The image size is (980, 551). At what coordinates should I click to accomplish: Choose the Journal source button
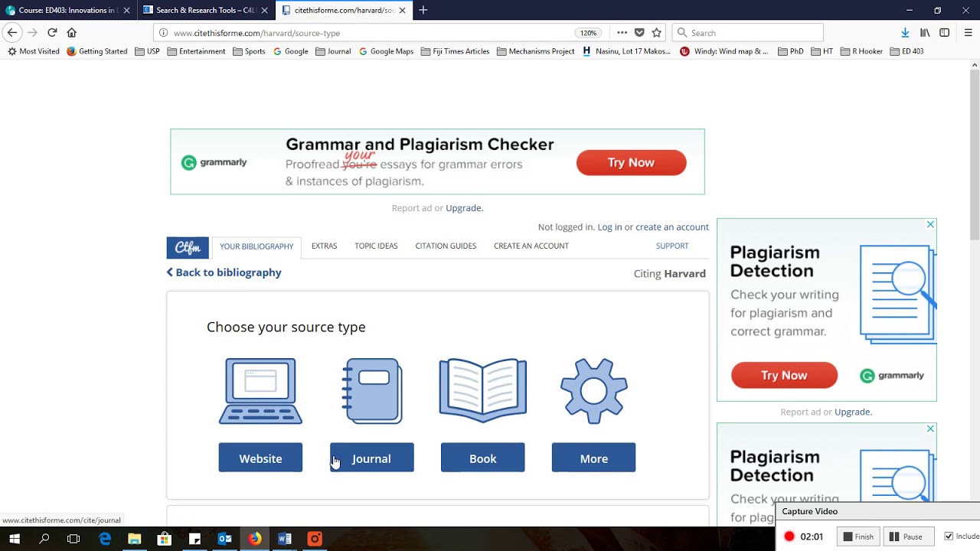point(372,458)
